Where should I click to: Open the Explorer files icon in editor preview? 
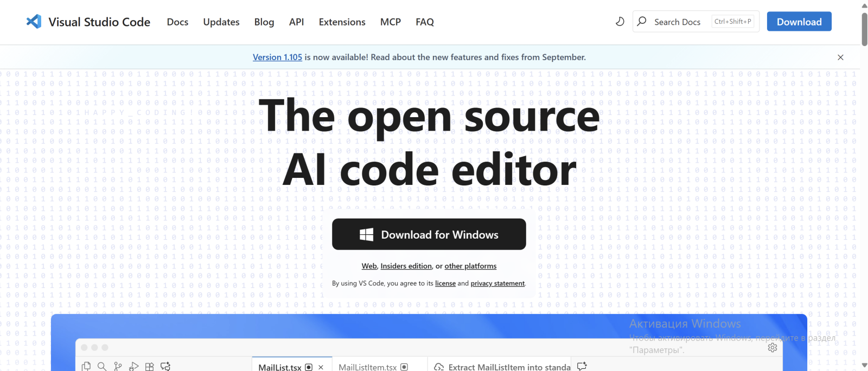[x=86, y=367]
